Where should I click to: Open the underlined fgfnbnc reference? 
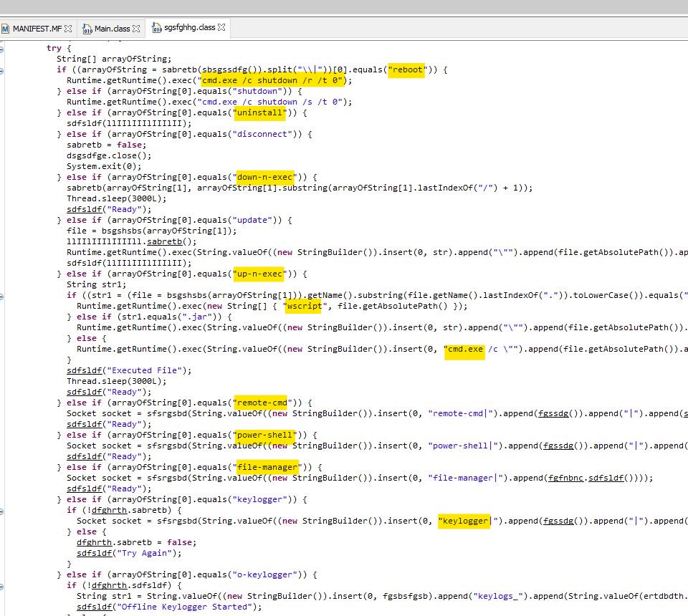pyautogui.click(x=565, y=478)
